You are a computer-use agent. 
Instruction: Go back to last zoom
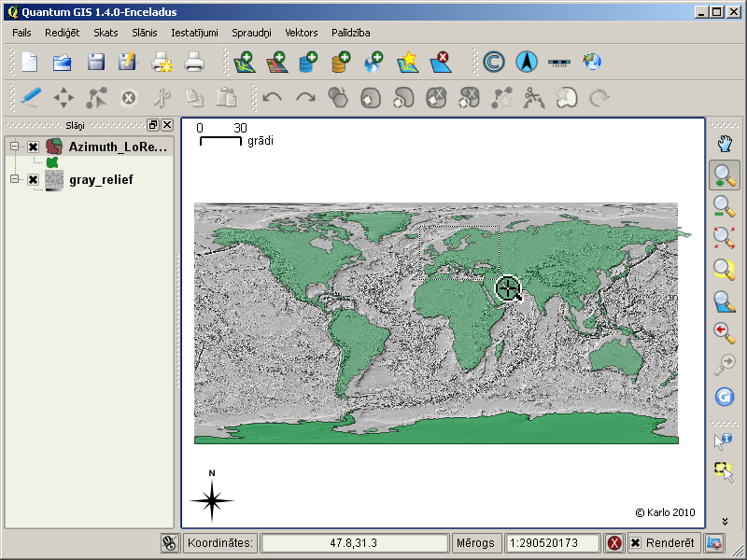pyautogui.click(x=725, y=333)
